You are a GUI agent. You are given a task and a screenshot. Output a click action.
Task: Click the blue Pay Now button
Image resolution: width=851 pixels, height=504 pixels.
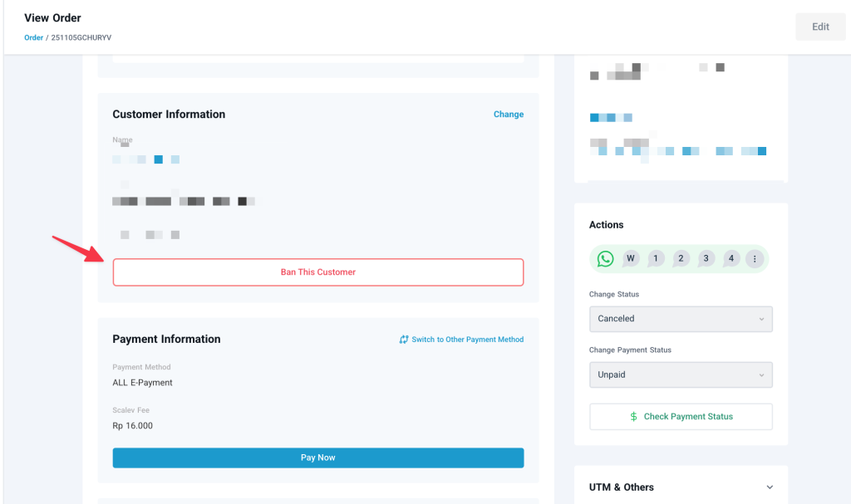pyautogui.click(x=318, y=458)
